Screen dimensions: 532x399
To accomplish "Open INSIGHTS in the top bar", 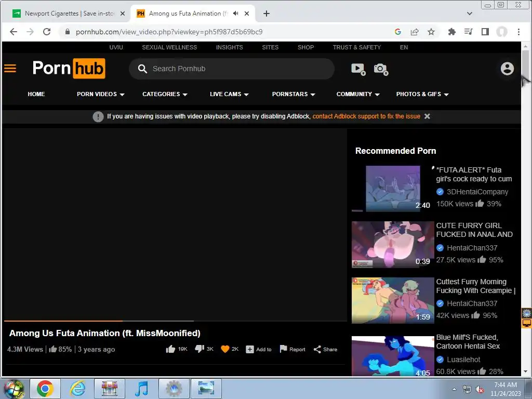I will click(229, 47).
